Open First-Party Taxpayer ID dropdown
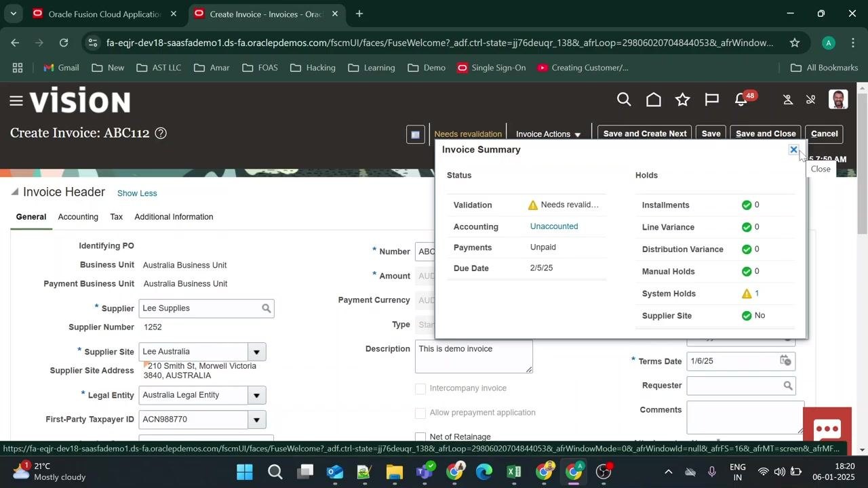This screenshot has height=488, width=868. point(256,420)
